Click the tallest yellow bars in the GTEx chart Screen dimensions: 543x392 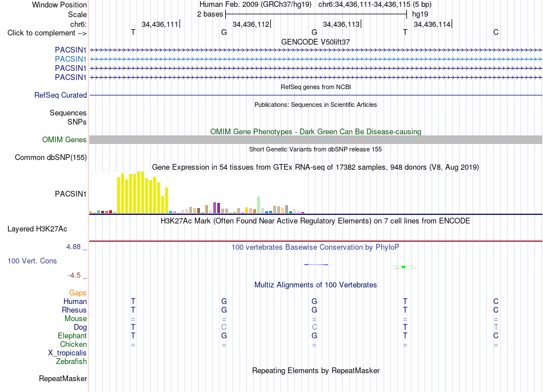pos(140,192)
